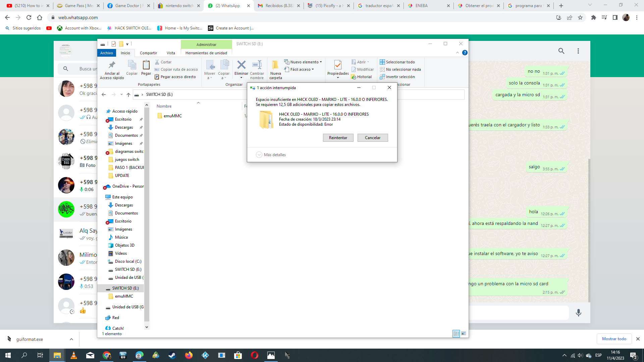This screenshot has width=644, height=362.
Task: Open VLC from the taskbar
Action: tap(74, 355)
